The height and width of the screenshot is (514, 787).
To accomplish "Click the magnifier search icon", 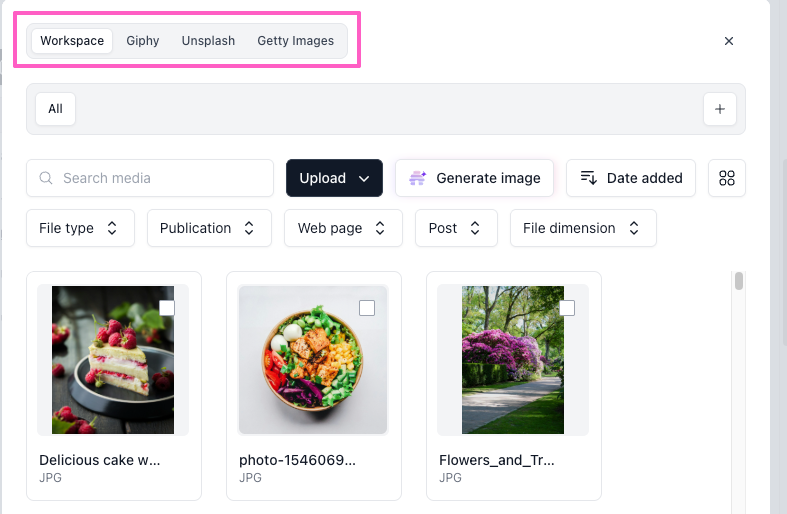I will 46,178.
